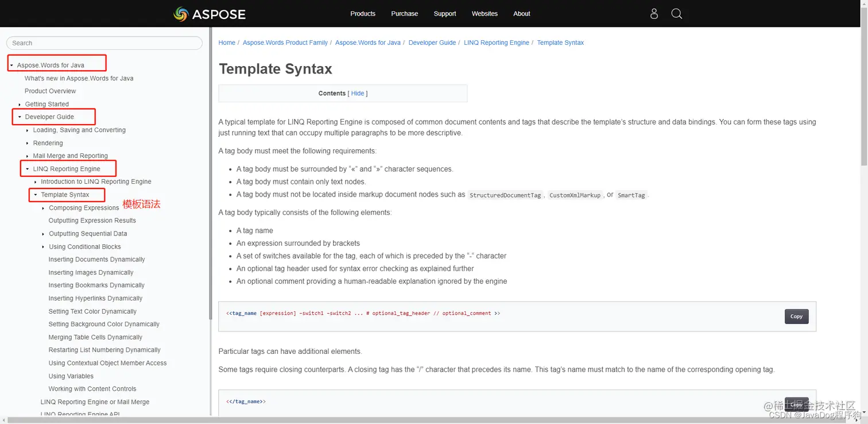Collapse the Developer Guide tree arrow
Viewport: 868px width, 424px height.
pyautogui.click(x=20, y=117)
